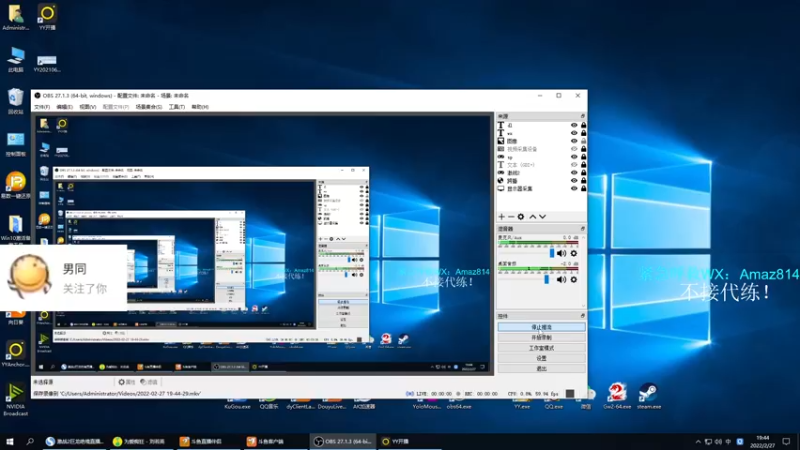Toggle visibility eye for wx source

tap(574, 133)
